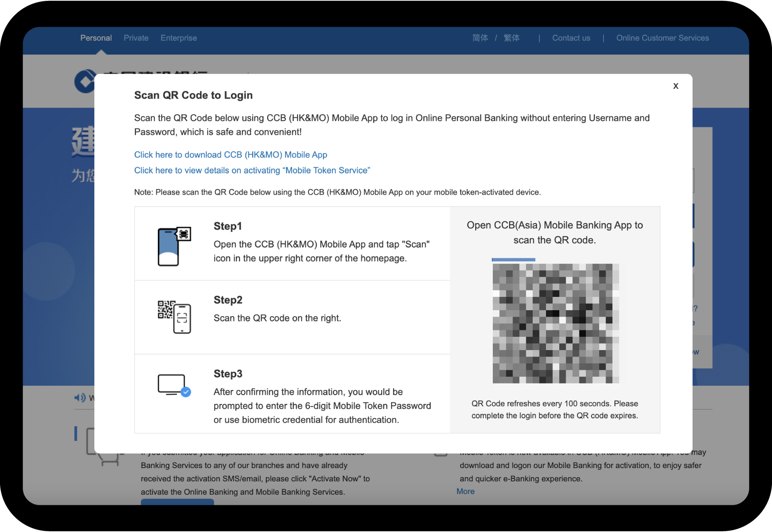The height and width of the screenshot is (532, 772).
Task: Close the Scan QR Code dialog
Action: tap(675, 86)
